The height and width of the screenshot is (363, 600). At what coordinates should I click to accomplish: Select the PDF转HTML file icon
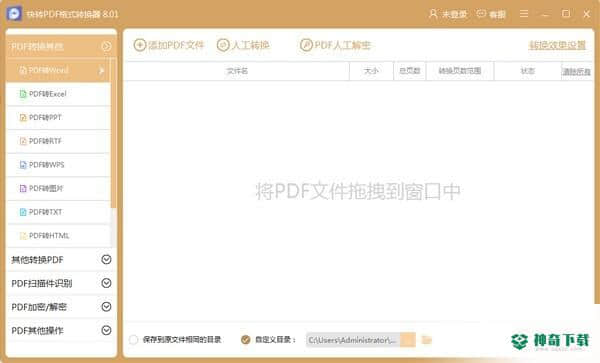(x=23, y=236)
